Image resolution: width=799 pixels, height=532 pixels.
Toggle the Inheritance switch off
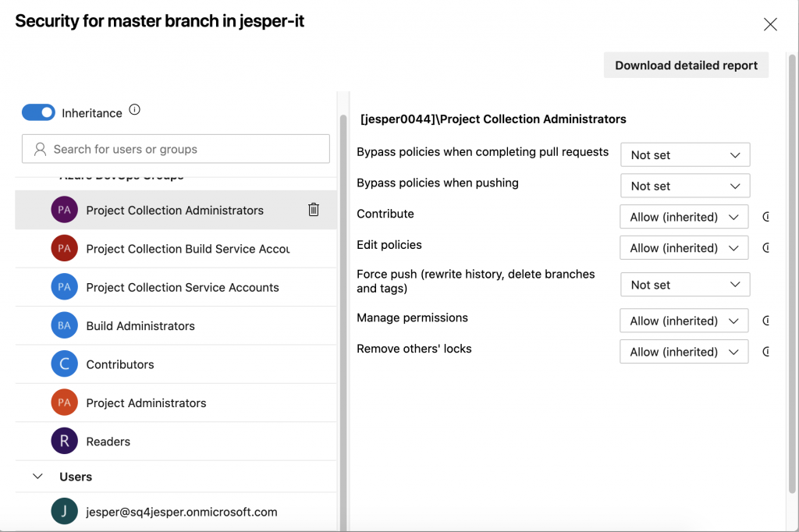pos(38,113)
